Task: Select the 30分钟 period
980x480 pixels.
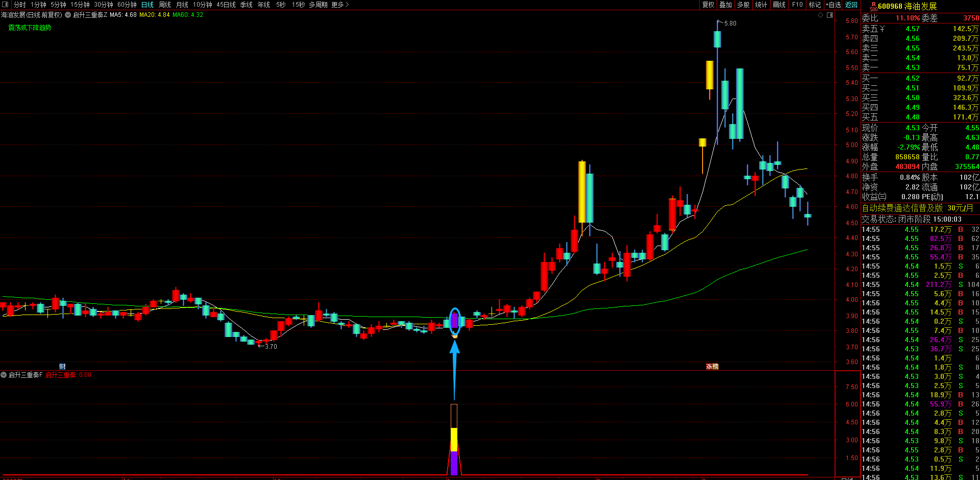Action: [104, 5]
